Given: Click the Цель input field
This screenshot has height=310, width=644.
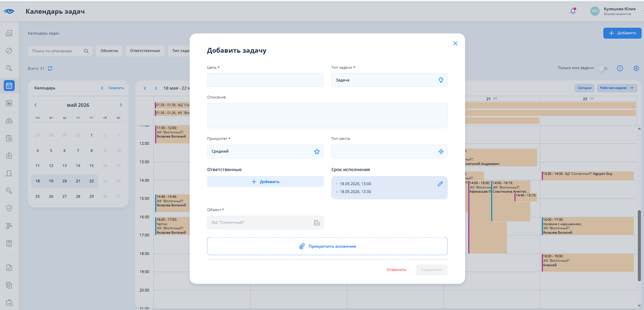Looking at the screenshot, I should (x=265, y=80).
